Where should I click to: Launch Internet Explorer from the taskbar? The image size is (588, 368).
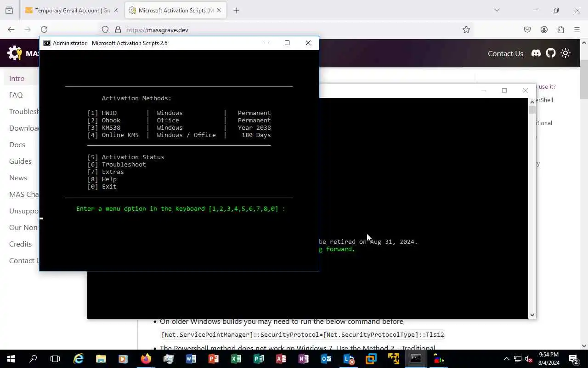[x=79, y=359]
